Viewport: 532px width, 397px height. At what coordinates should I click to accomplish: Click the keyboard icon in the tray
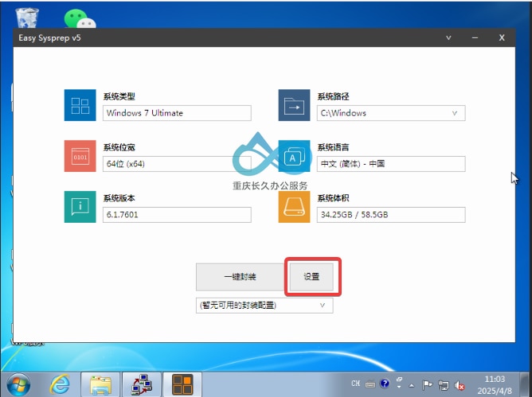(370, 384)
